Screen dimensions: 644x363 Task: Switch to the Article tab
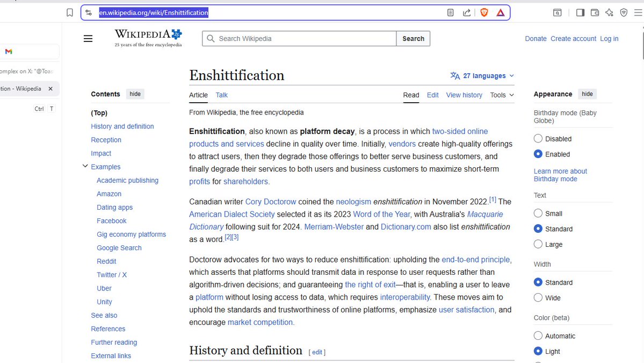[x=198, y=95]
